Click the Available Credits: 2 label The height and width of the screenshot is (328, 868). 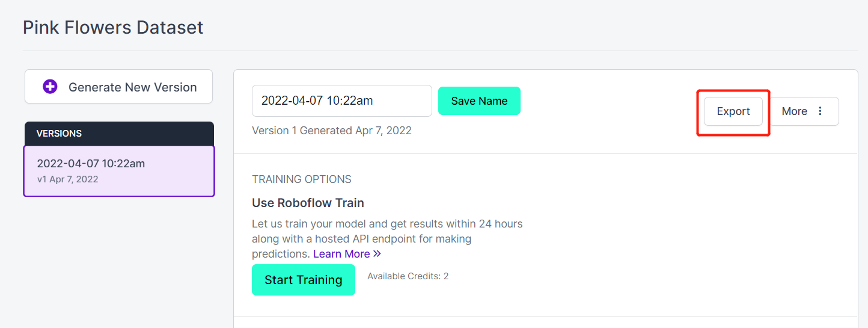click(x=408, y=276)
